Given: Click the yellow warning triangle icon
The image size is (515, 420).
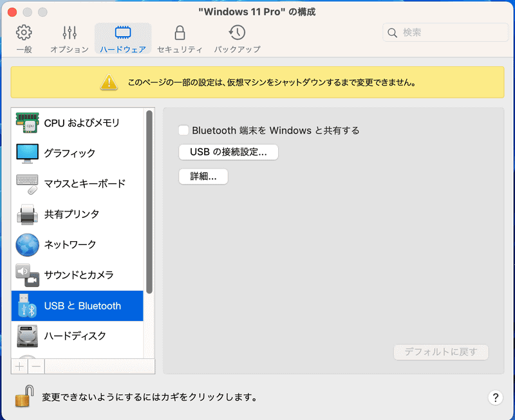Looking at the screenshot, I should click(109, 82).
